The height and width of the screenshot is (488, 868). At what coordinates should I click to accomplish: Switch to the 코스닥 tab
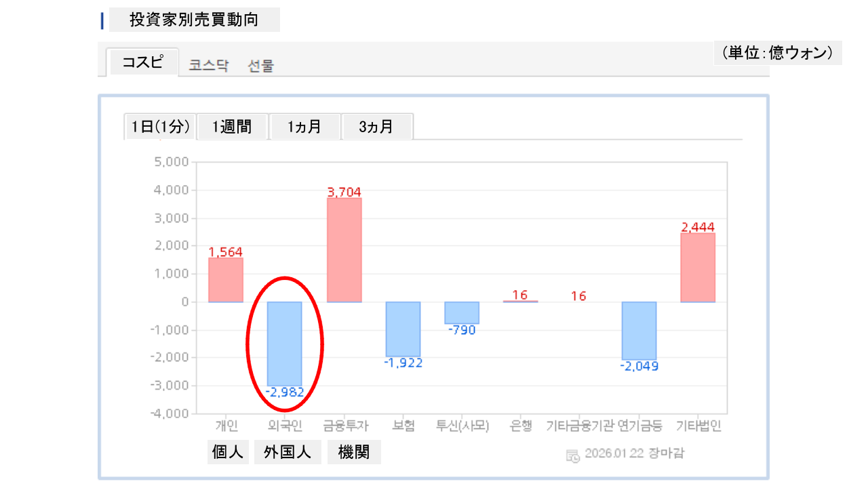point(209,66)
